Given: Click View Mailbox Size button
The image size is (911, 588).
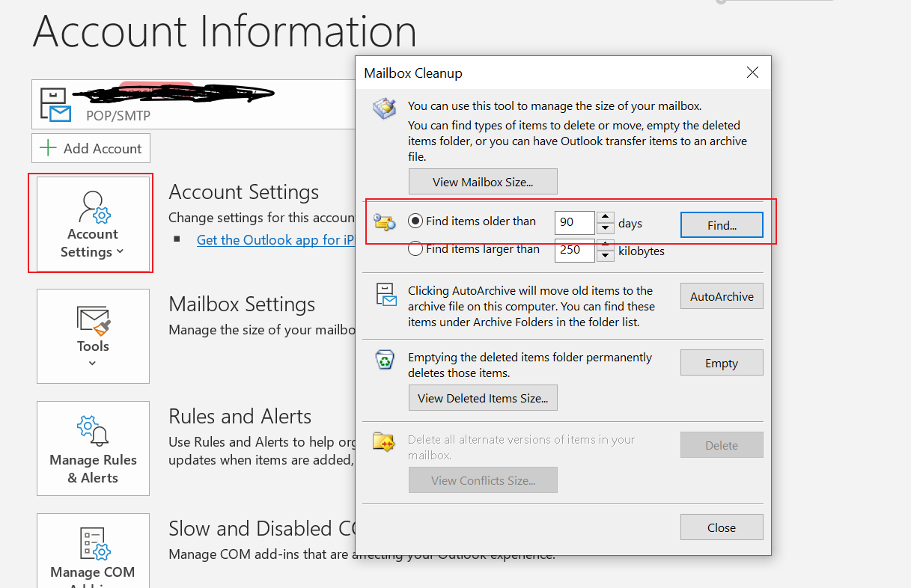Looking at the screenshot, I should 483,182.
